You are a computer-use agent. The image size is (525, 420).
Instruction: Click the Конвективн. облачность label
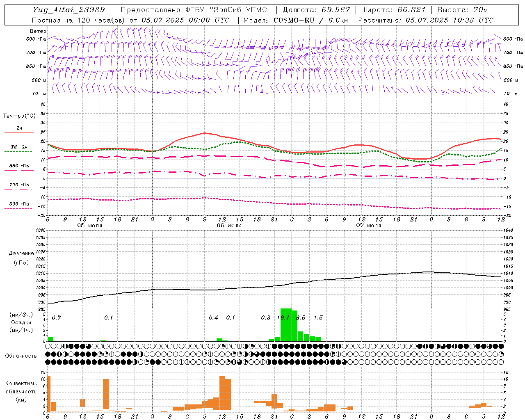click(21, 388)
